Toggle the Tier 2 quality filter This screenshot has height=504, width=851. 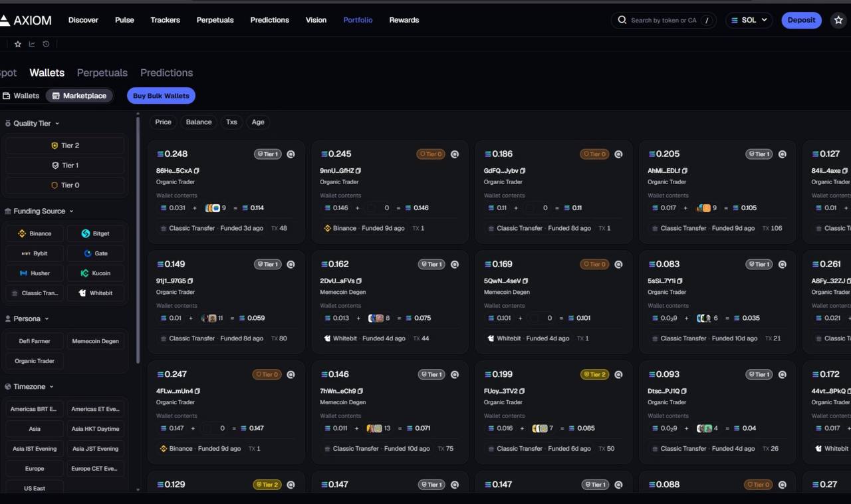click(x=65, y=146)
